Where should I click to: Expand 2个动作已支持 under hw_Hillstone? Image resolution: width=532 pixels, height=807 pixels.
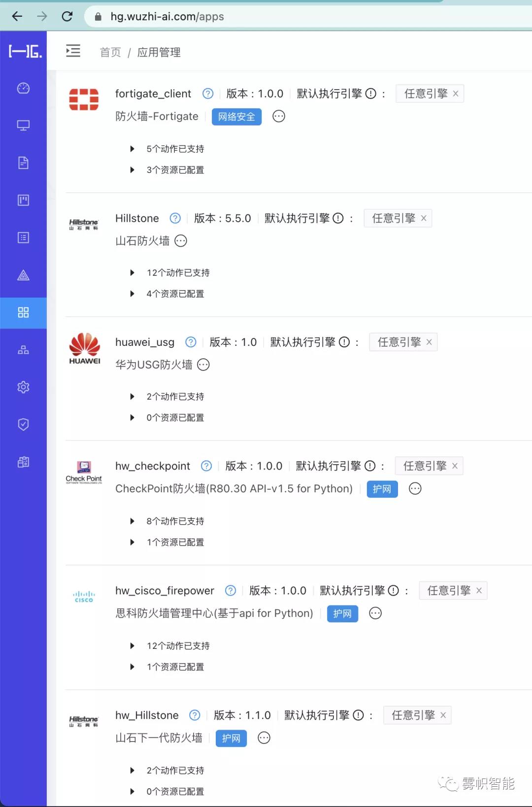point(132,771)
